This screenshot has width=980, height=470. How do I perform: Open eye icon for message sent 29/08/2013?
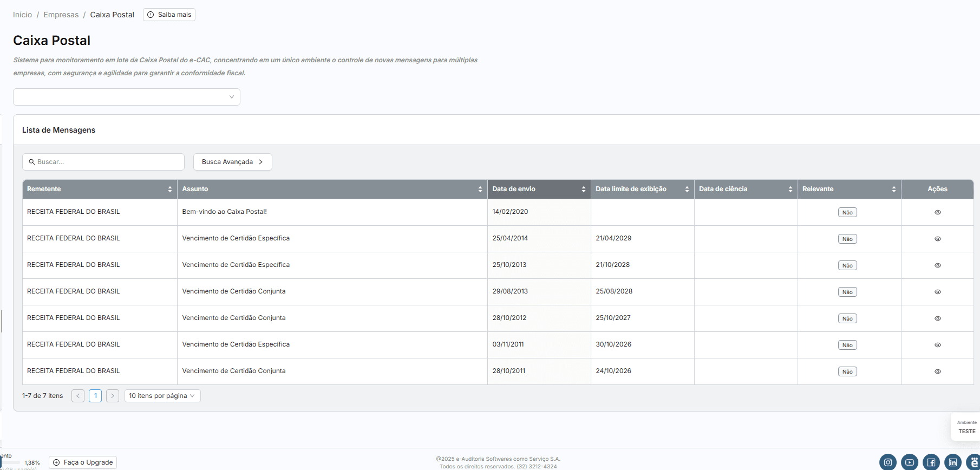(938, 292)
